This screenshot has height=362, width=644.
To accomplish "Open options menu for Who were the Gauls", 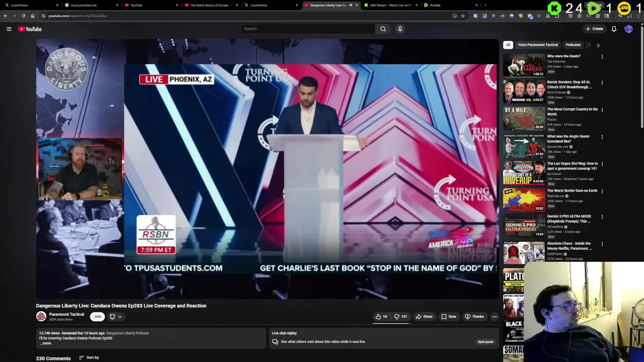I will tap(602, 57).
